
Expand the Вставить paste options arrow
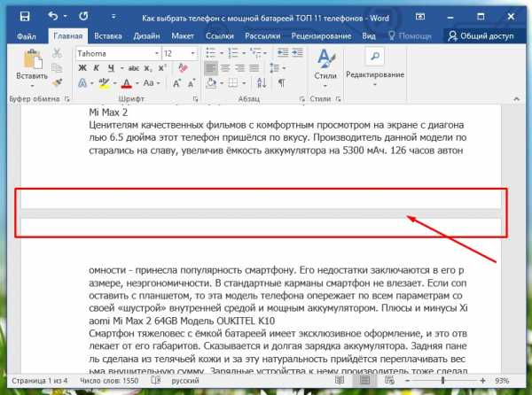click(x=32, y=87)
